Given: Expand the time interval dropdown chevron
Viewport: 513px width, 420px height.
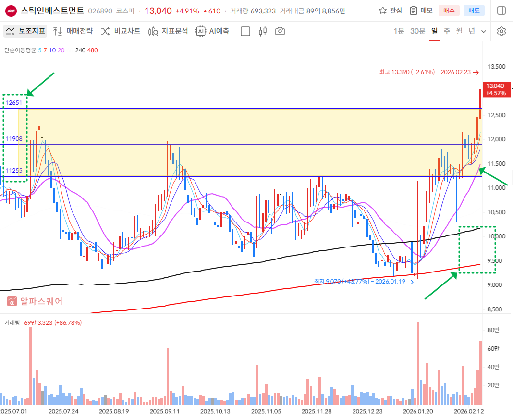Looking at the screenshot, I should pyautogui.click(x=484, y=31).
